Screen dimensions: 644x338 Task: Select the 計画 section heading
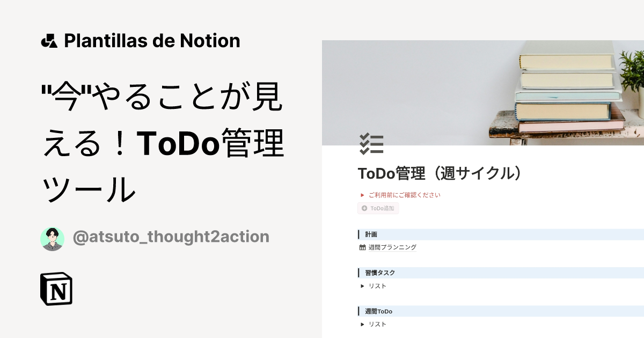pos(370,234)
